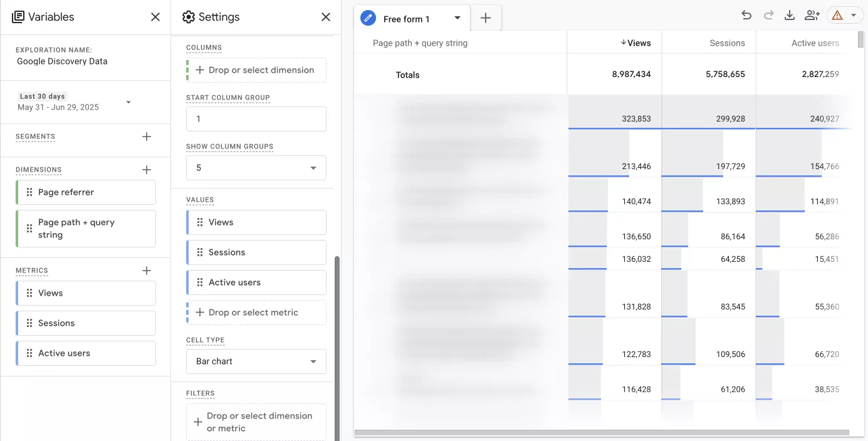Add a dimension with the plus icon
This screenshot has height=441, width=868.
click(x=147, y=170)
